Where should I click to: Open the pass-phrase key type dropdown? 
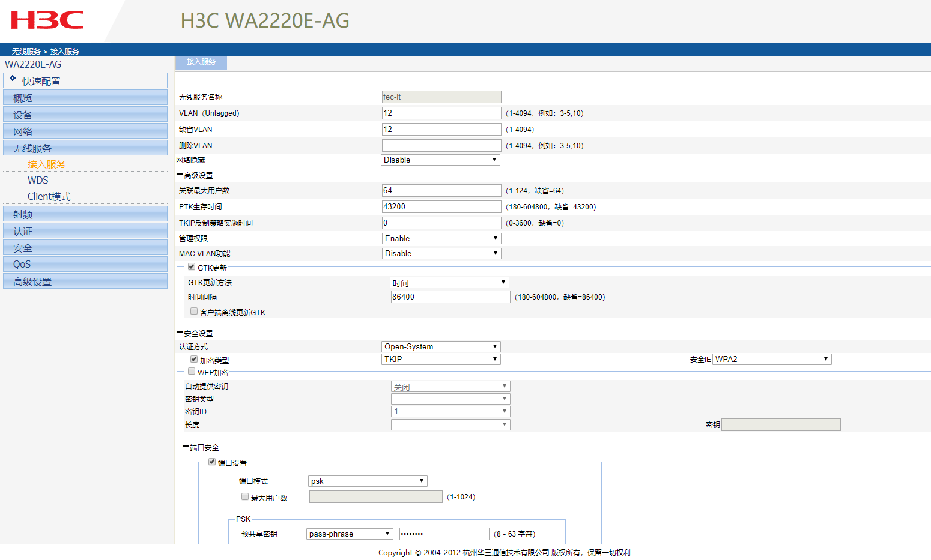350,534
